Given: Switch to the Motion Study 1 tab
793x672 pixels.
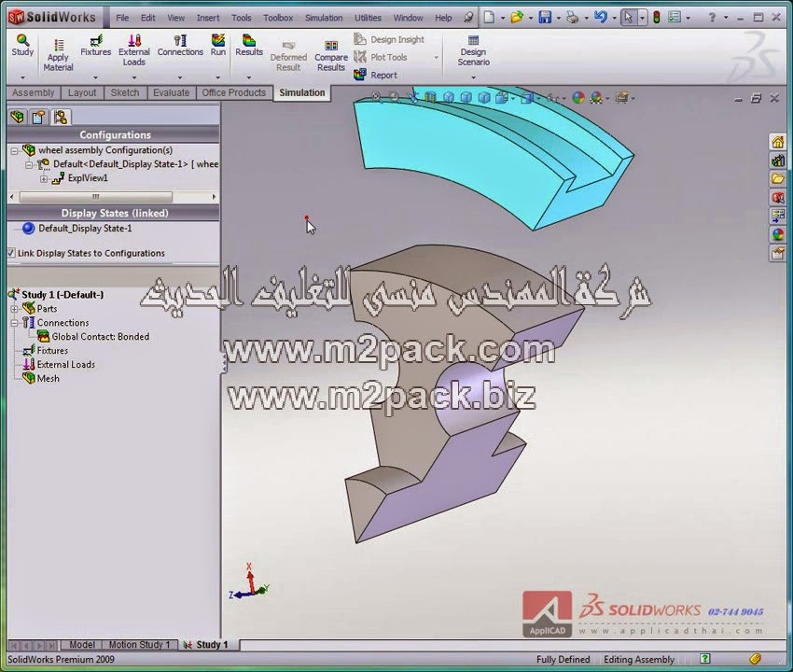Looking at the screenshot, I should click(x=140, y=645).
